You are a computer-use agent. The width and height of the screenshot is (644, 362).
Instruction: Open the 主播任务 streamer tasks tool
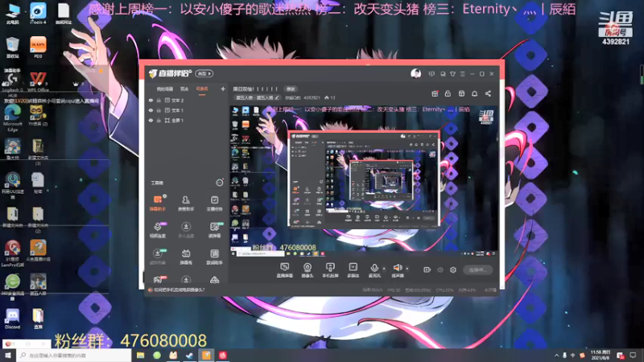(x=214, y=203)
